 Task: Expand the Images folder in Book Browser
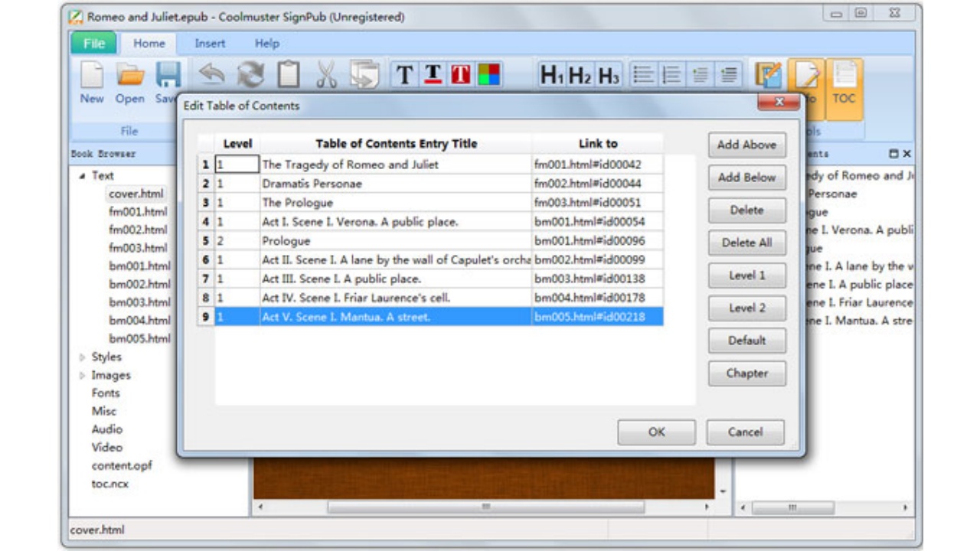[83, 375]
